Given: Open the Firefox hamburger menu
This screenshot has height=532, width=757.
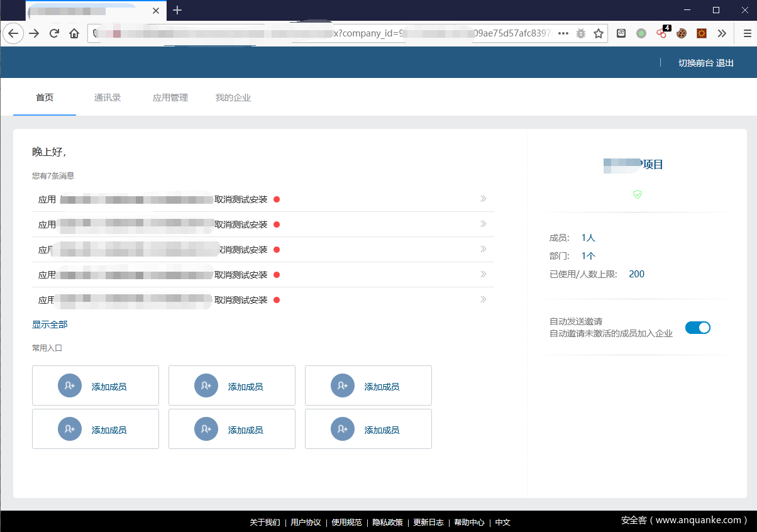Looking at the screenshot, I should [x=747, y=33].
